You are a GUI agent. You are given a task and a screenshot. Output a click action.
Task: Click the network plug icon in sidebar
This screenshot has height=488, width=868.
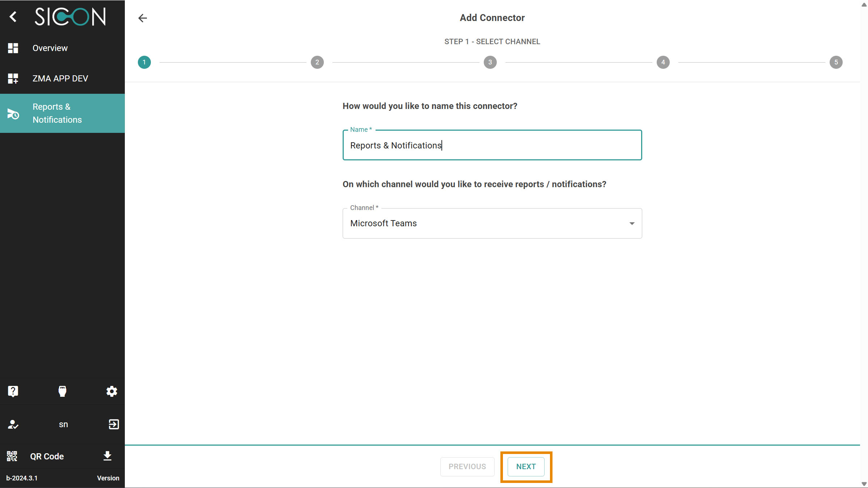[x=62, y=391]
